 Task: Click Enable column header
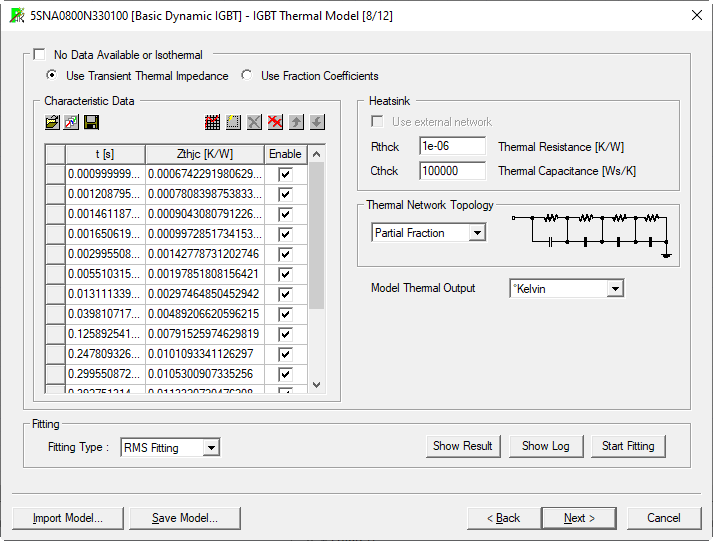pos(285,154)
